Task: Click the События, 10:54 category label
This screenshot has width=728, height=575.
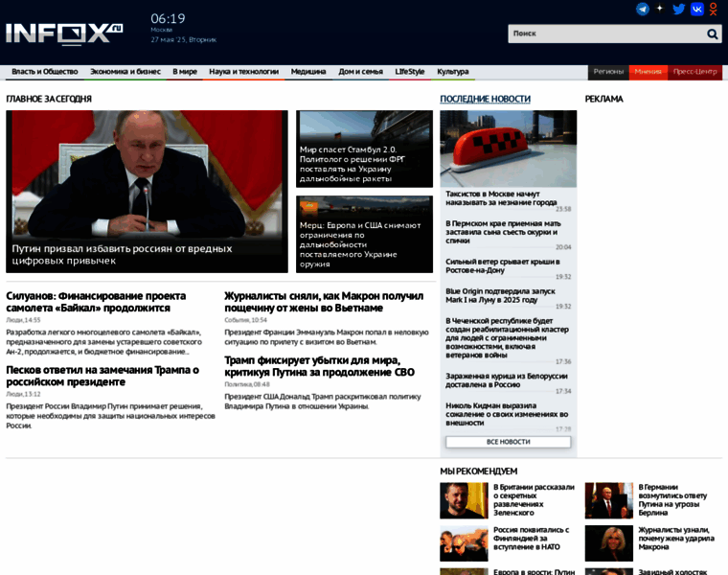Action: (x=245, y=320)
